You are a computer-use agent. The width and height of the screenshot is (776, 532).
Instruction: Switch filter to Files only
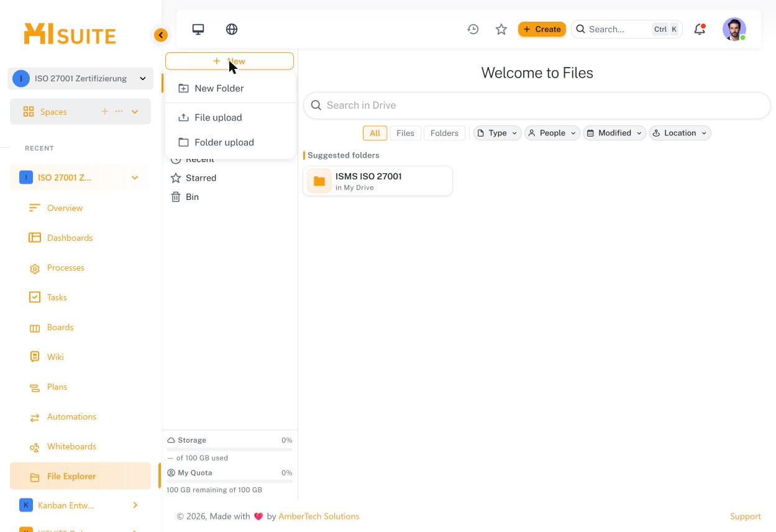click(405, 133)
